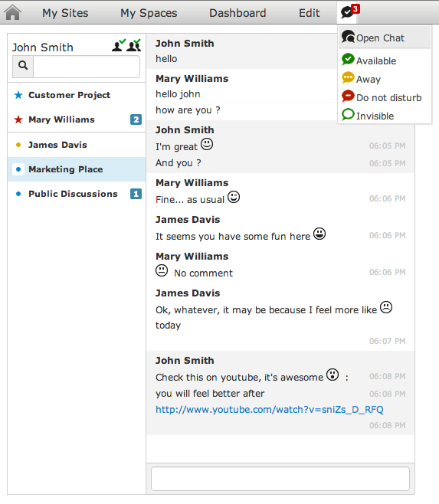Select James Davis in the contact list
439x504 pixels.
[77, 145]
